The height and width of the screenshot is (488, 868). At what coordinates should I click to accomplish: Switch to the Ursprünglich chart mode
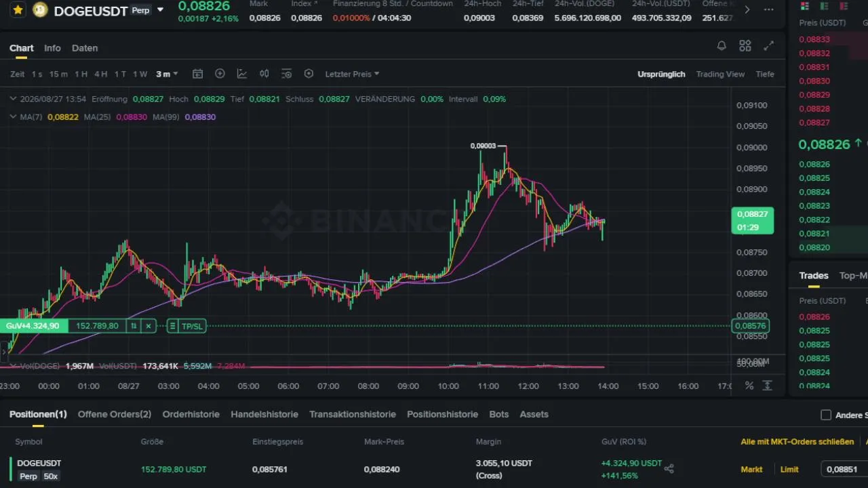[x=661, y=74]
